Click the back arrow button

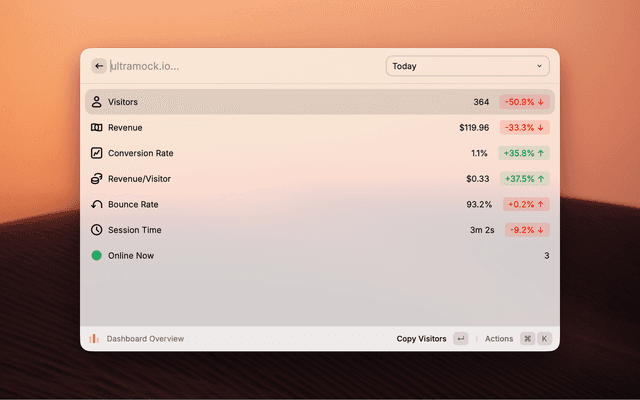[98, 66]
